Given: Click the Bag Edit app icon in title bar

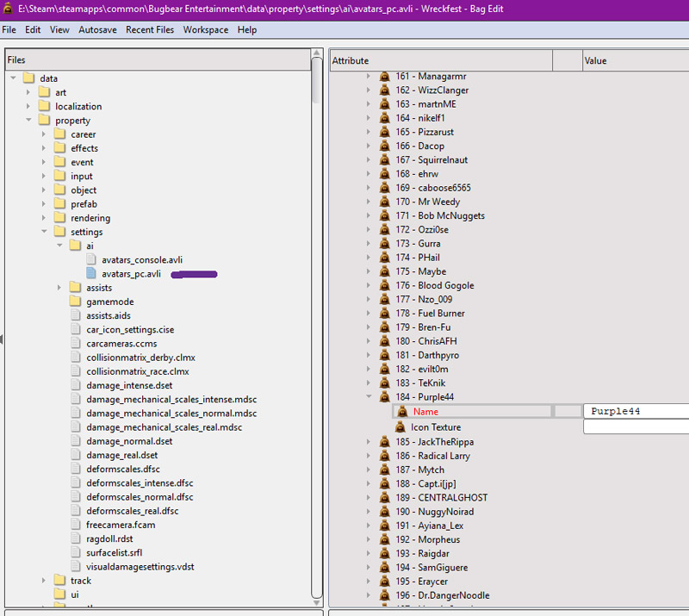Looking at the screenshot, I should coord(8,9).
